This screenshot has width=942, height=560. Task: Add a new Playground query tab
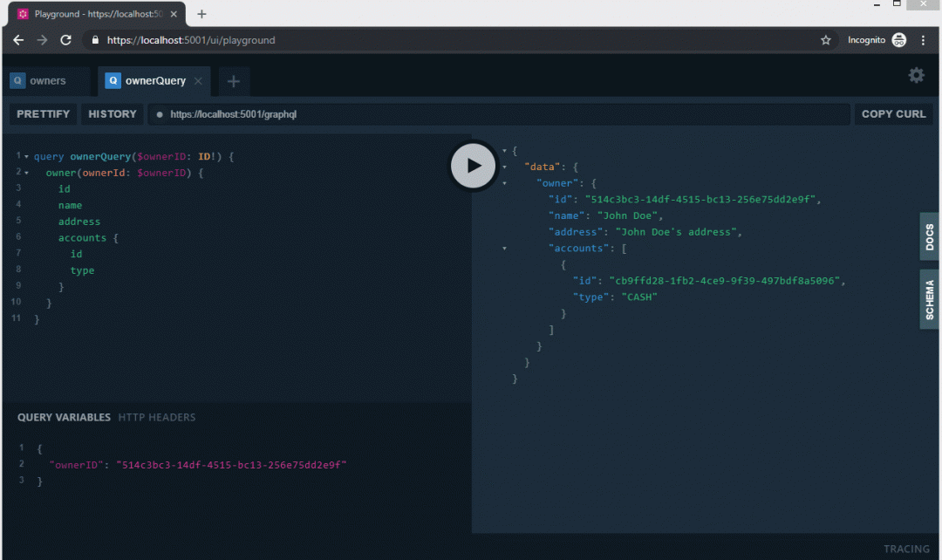click(233, 81)
